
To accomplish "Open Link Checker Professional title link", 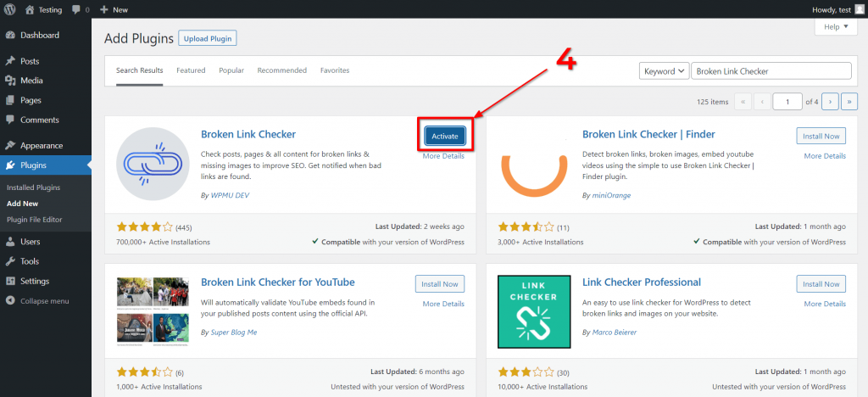I will pyautogui.click(x=642, y=282).
